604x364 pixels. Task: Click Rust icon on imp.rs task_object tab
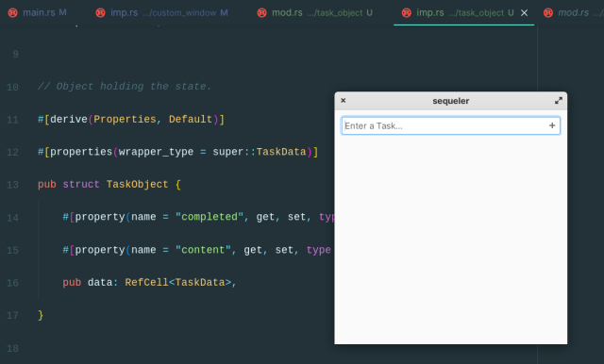[407, 12]
